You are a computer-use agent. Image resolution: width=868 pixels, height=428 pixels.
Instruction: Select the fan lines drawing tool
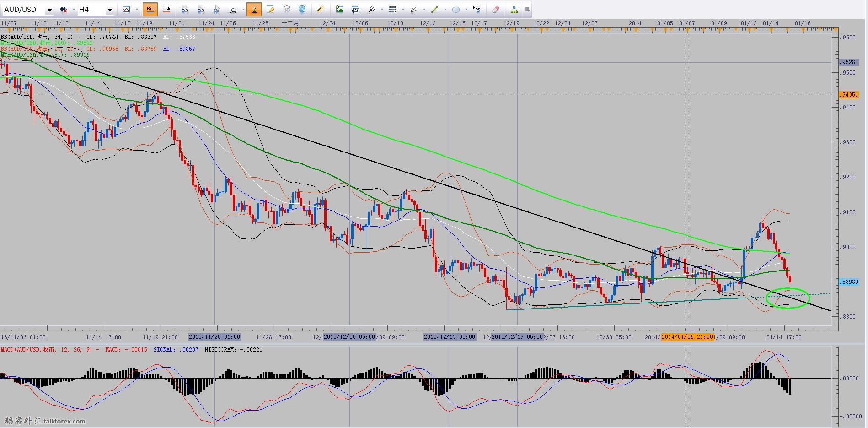click(413, 10)
